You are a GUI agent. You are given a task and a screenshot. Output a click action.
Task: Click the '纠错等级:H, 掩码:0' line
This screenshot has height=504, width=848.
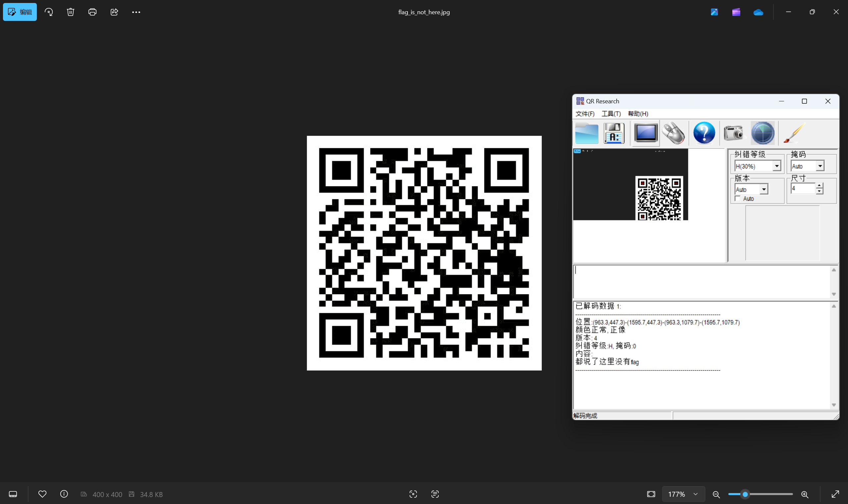[605, 346]
